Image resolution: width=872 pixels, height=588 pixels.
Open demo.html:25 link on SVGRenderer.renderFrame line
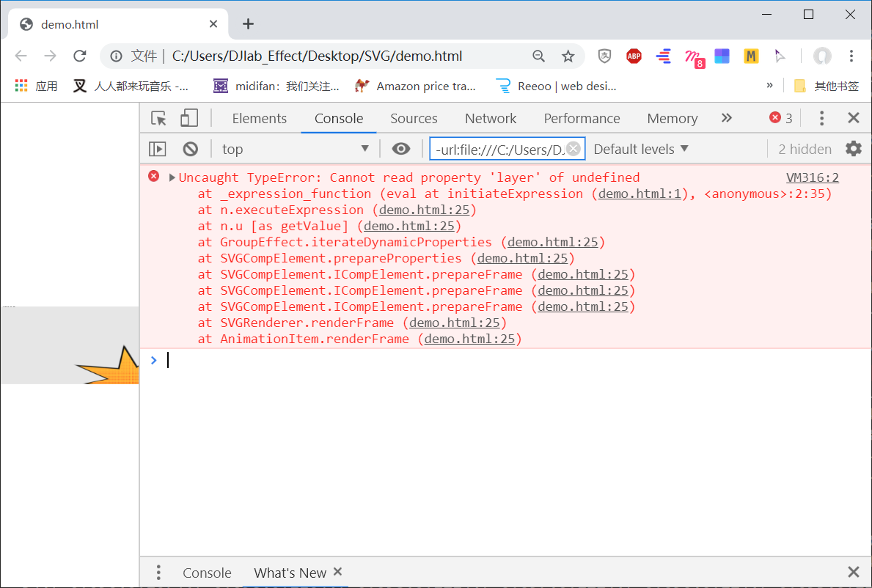pyautogui.click(x=455, y=323)
